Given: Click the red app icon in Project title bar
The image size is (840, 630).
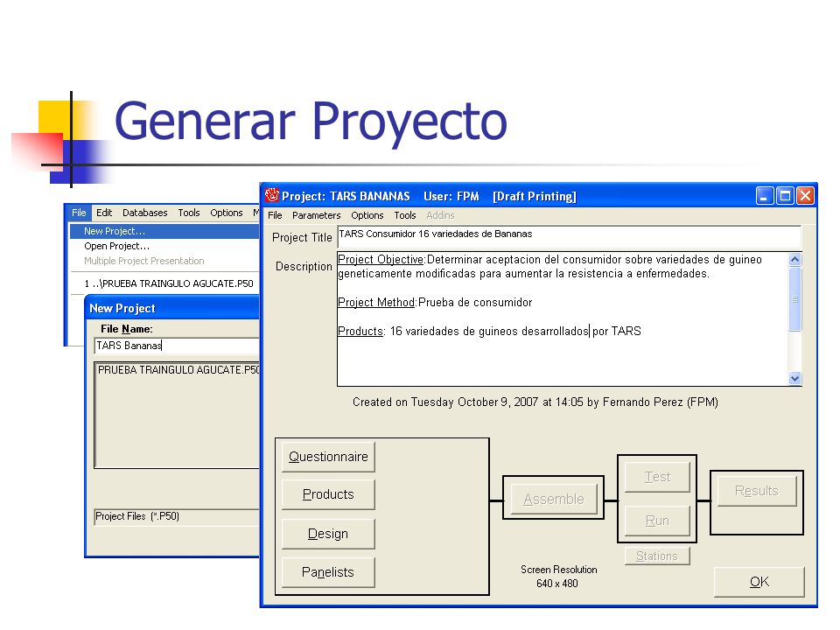Looking at the screenshot, I should (x=272, y=195).
